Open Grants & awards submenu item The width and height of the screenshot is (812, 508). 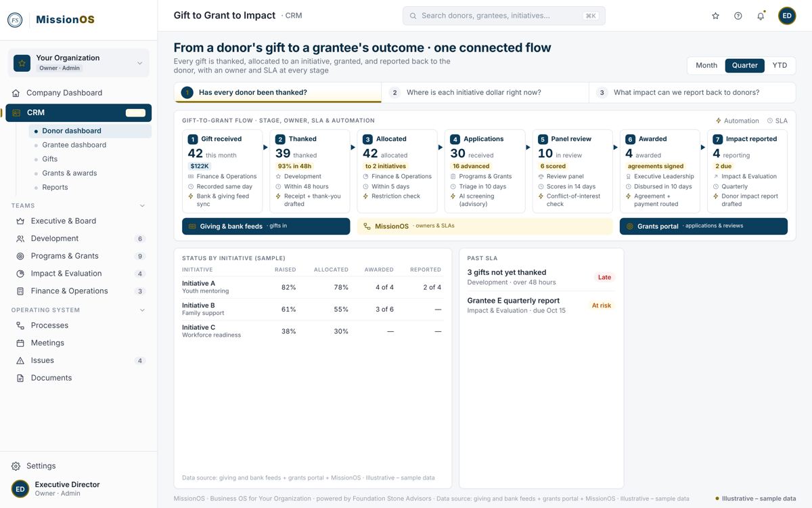click(90, 173)
